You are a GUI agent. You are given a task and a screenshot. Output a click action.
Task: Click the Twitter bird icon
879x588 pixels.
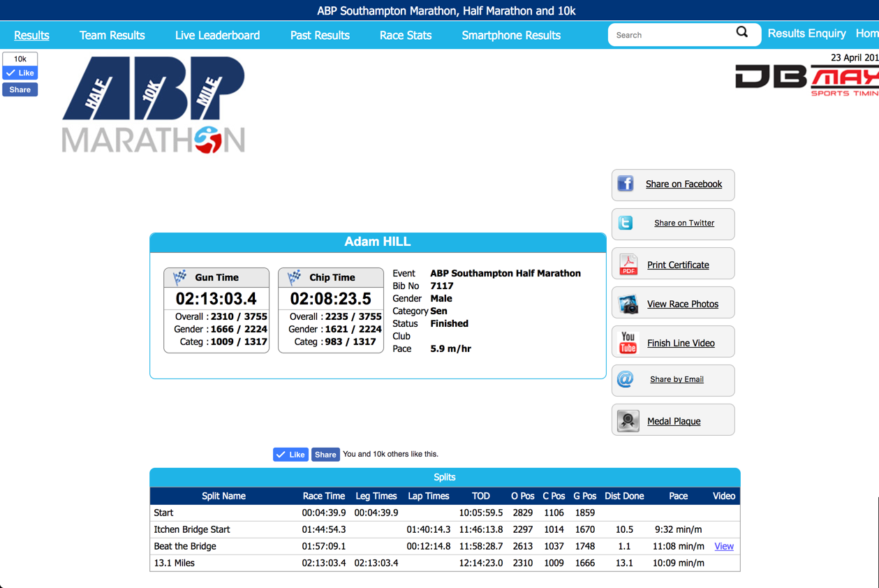(626, 223)
